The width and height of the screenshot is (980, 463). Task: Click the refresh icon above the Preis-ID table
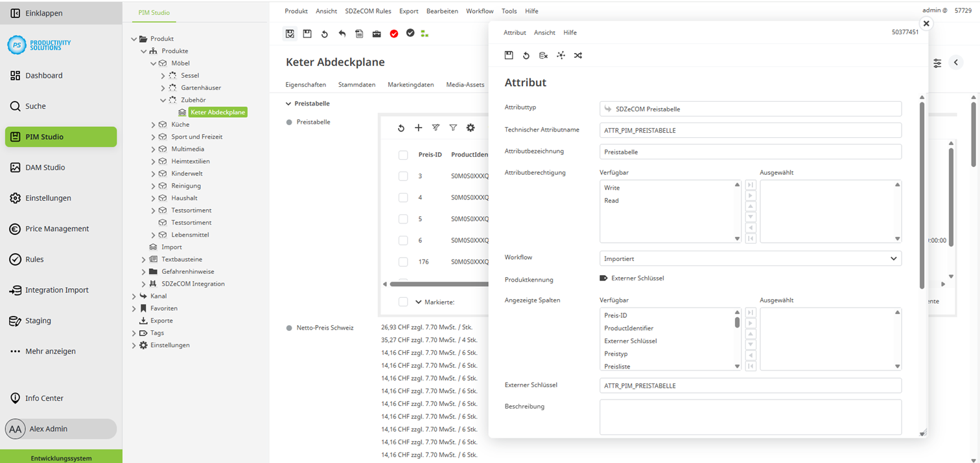tap(401, 128)
